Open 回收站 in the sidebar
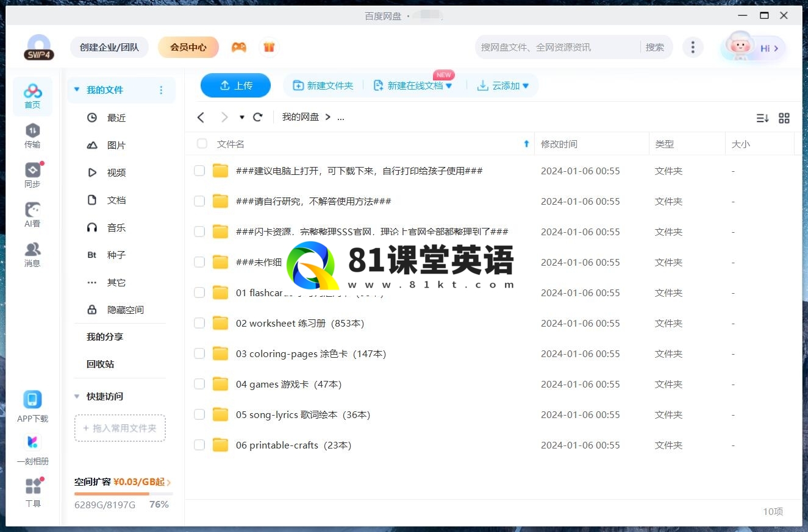 (x=100, y=364)
